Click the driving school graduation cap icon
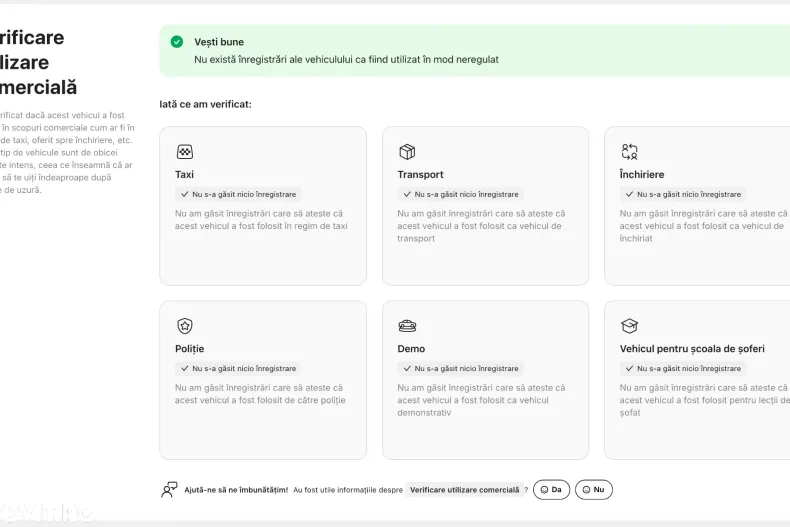Image resolution: width=790 pixels, height=527 pixels. point(629,326)
